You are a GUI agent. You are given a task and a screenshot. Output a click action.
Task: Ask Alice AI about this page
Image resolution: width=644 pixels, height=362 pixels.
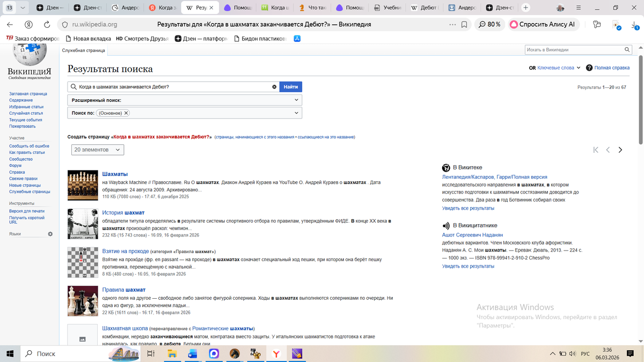543,25
